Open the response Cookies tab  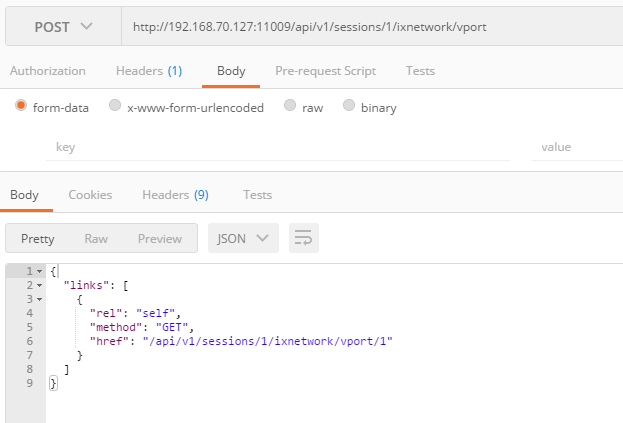coord(90,195)
